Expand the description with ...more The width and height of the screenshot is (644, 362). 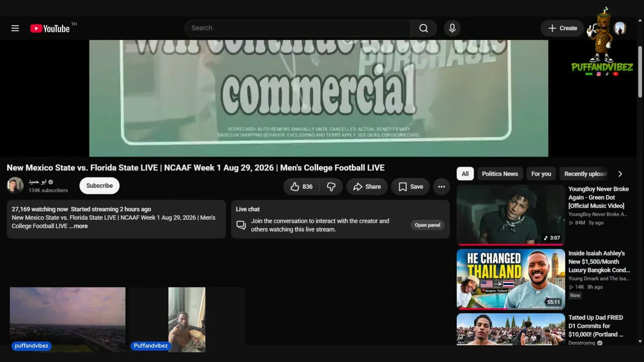pyautogui.click(x=78, y=226)
